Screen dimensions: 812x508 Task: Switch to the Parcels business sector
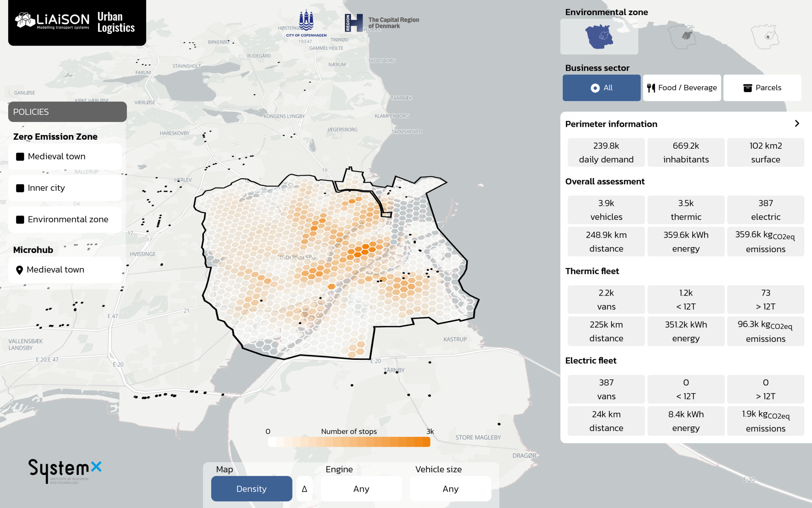762,88
